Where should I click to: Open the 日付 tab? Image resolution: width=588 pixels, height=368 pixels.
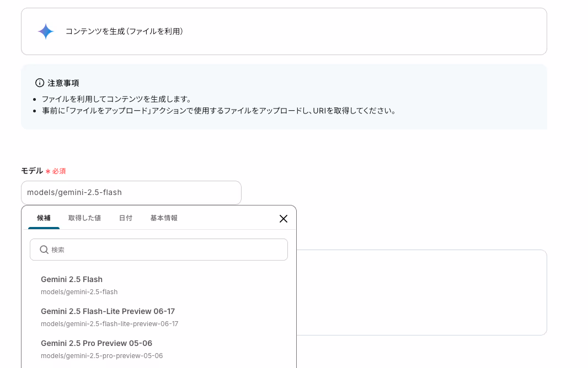(126, 218)
